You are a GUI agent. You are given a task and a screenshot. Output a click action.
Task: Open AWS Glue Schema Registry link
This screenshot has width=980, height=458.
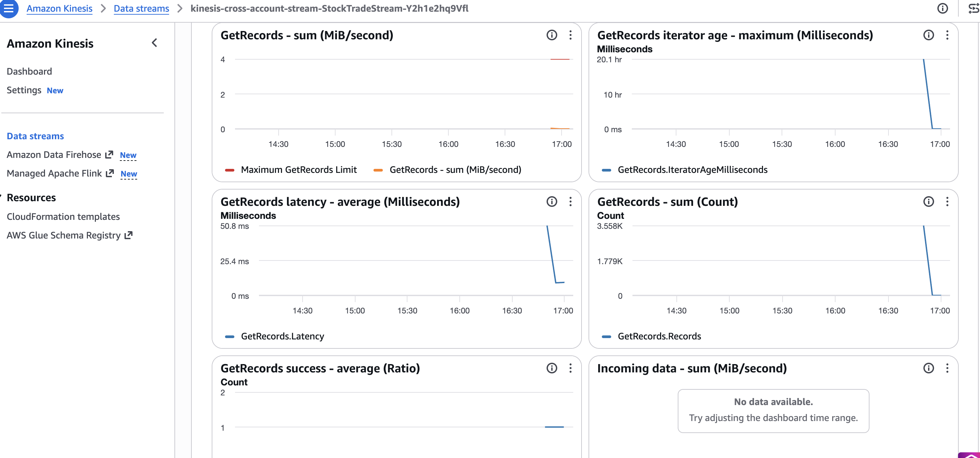[69, 235]
